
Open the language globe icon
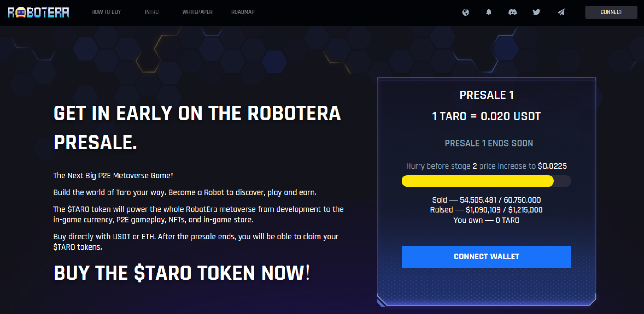point(465,12)
